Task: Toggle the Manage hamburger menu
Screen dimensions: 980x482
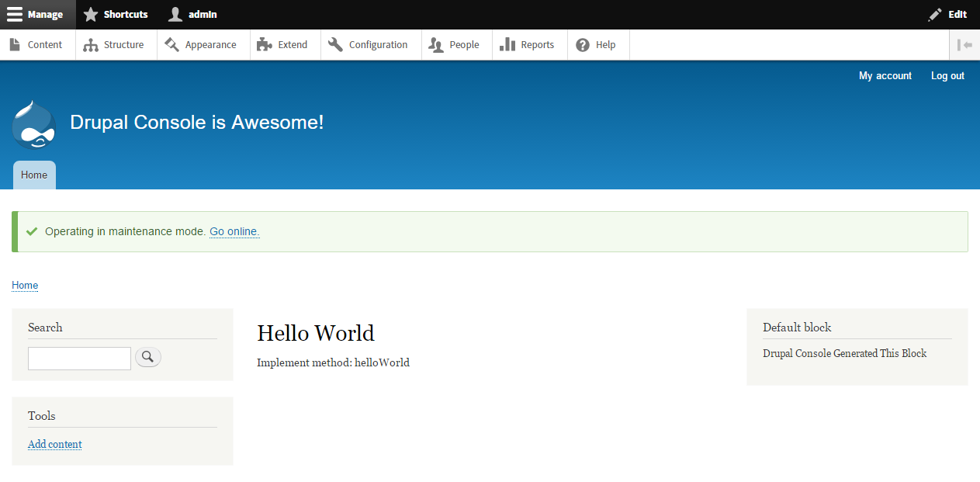Action: pyautogui.click(x=36, y=14)
